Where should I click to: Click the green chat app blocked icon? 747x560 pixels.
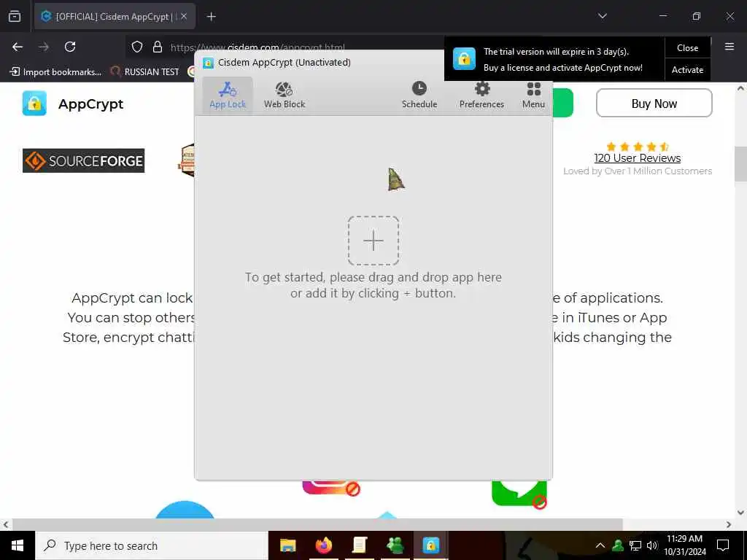coord(519,494)
